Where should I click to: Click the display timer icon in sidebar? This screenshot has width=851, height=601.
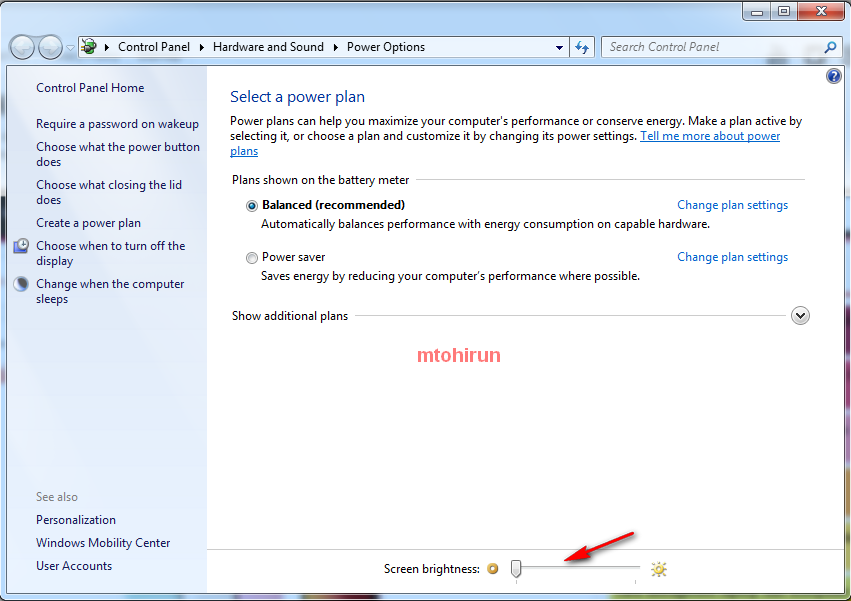pos(21,246)
